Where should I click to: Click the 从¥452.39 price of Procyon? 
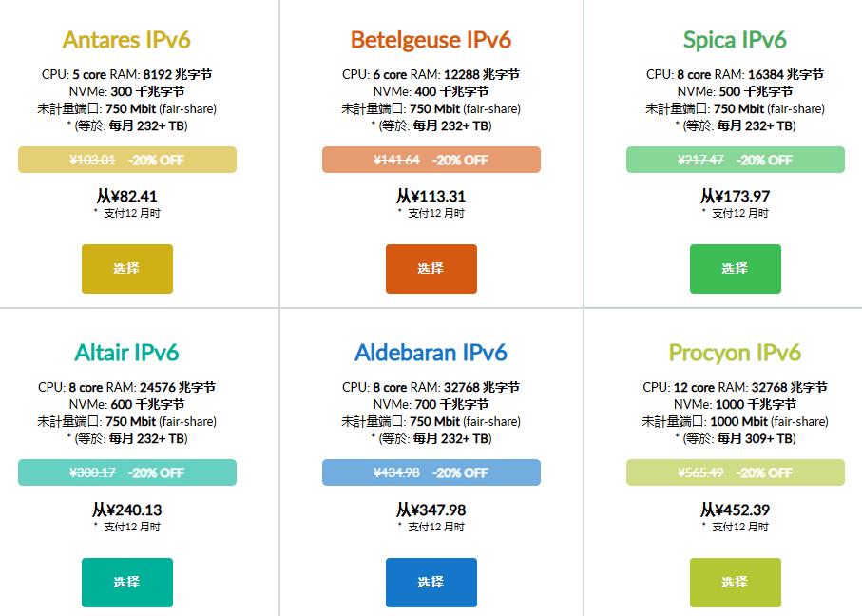(x=735, y=510)
